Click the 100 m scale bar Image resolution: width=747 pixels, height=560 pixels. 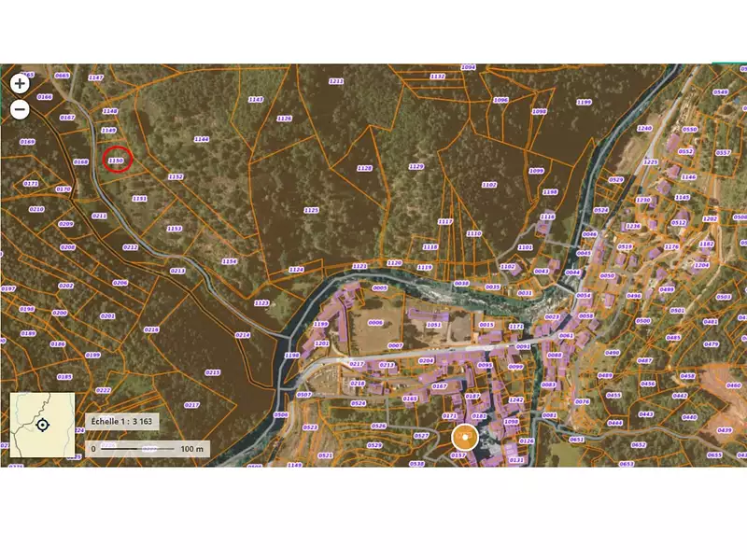pyautogui.click(x=148, y=448)
